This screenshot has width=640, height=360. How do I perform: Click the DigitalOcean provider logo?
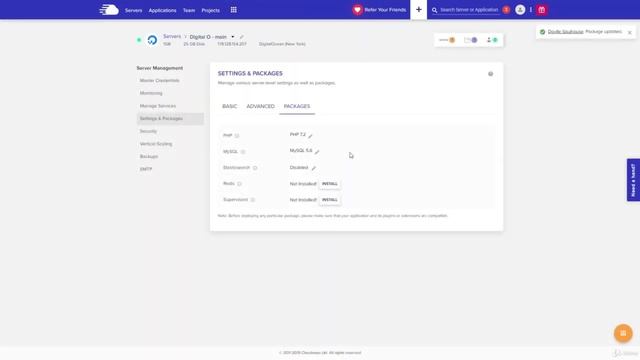152,40
